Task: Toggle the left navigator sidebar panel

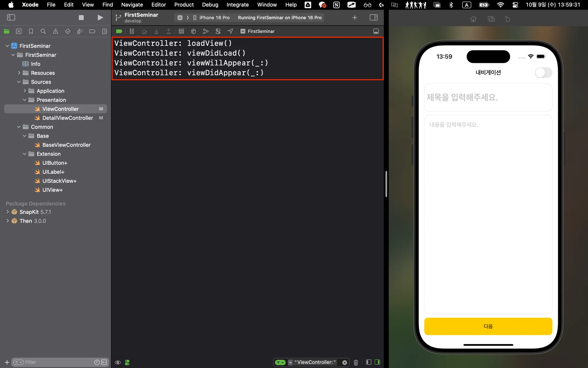Action: click(x=11, y=18)
